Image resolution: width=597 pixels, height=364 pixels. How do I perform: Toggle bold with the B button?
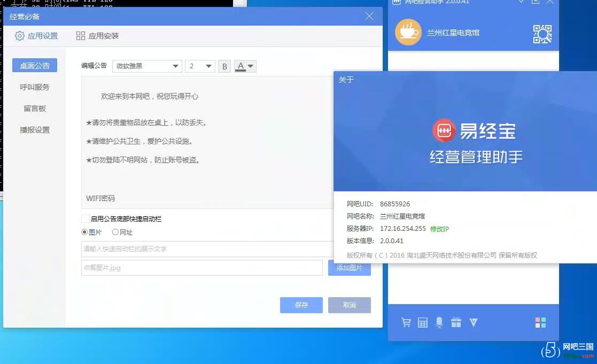click(x=224, y=66)
